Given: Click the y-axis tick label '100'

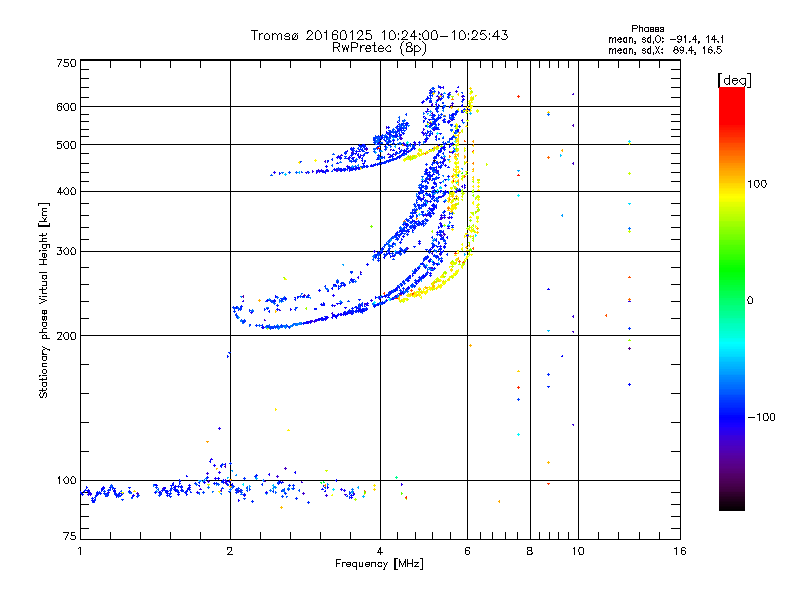Looking at the screenshot, I should 67,480.
